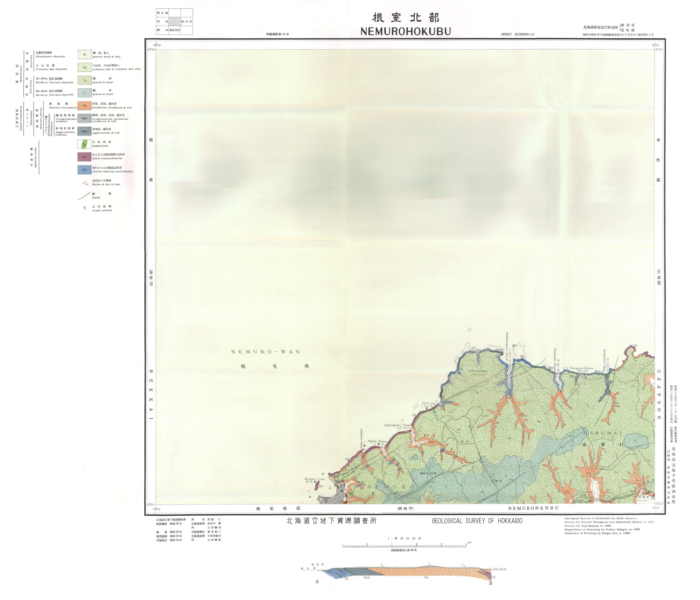700x600 pixels.
Task: Select the purple Dd olivin trachydolerite swatch
Action: [x=84, y=157]
